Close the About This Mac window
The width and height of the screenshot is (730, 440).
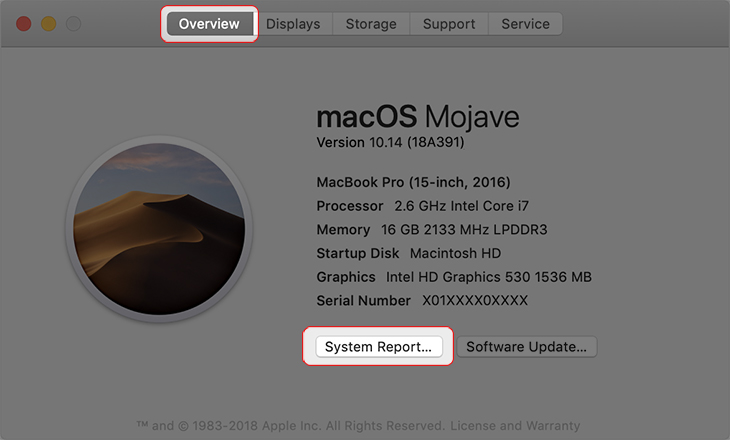[24, 24]
